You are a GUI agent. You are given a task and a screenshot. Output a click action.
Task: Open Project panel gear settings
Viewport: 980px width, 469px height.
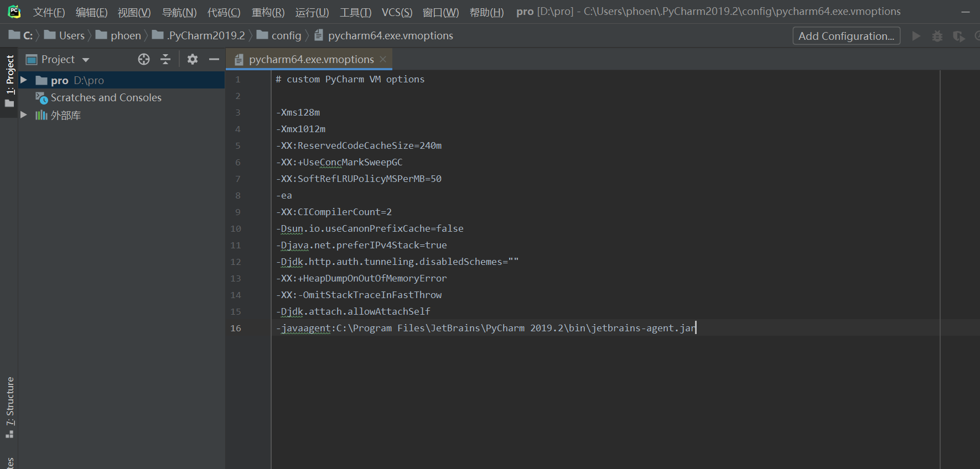tap(193, 59)
